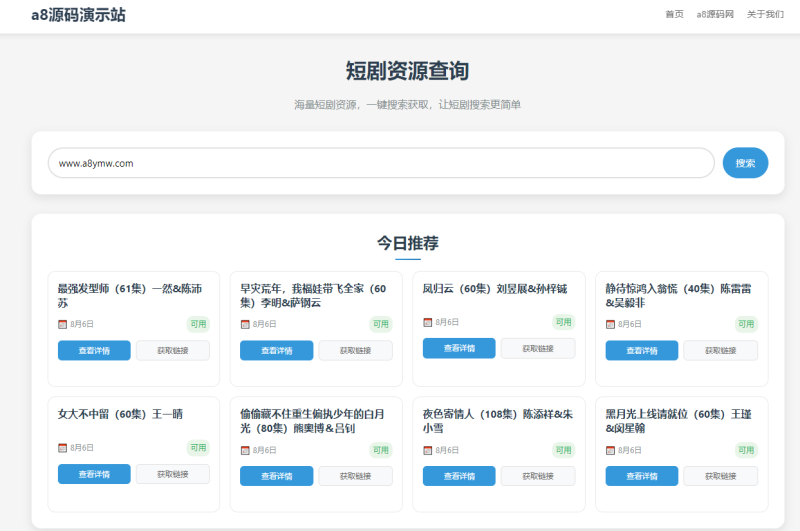Click the 海量短剧资源 subtitle text
Viewport: 800px width, 531px height.
click(407, 105)
